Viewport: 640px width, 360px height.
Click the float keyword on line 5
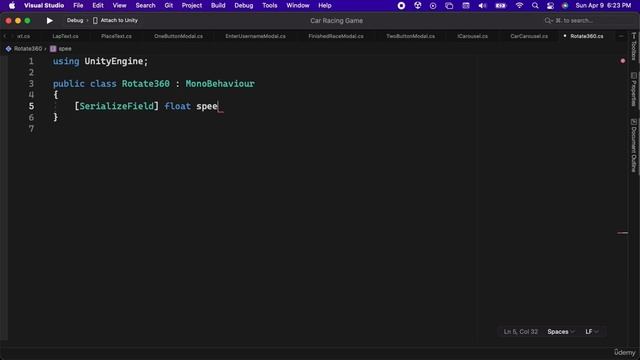[178, 106]
